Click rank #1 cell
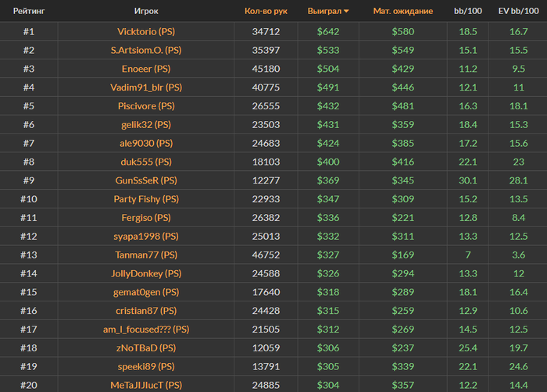Image resolution: width=547 pixels, height=392 pixels. pos(29,32)
